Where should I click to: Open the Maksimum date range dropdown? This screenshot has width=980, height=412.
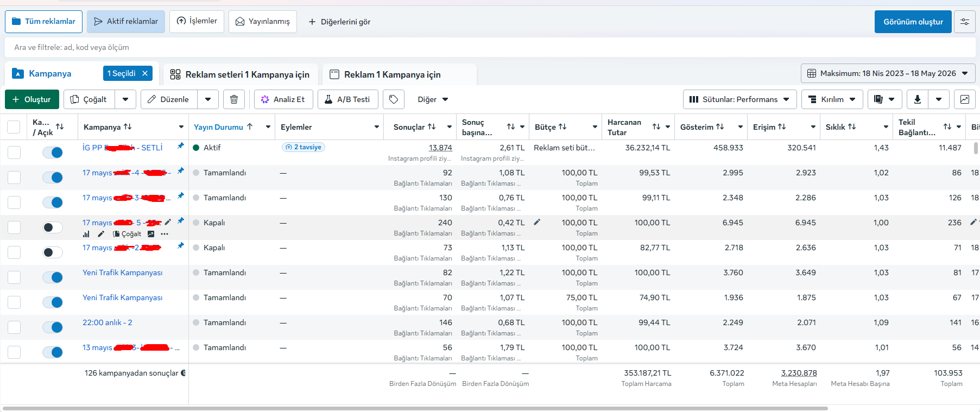click(x=888, y=73)
